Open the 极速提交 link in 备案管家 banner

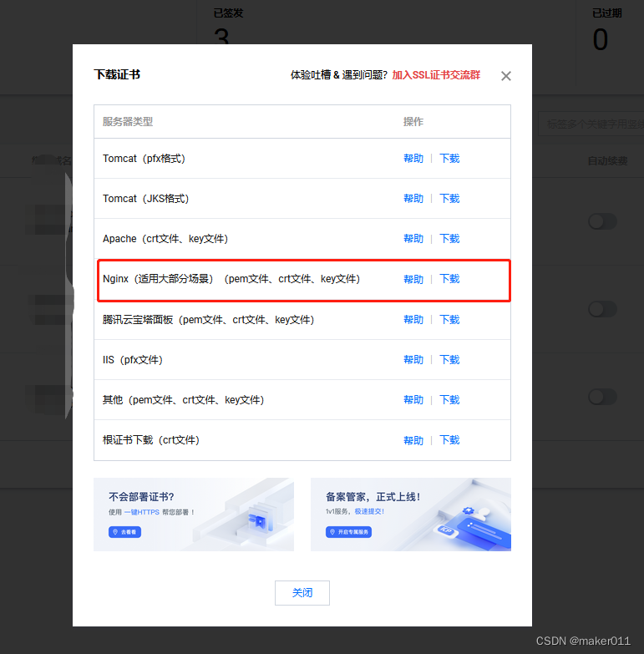(369, 511)
